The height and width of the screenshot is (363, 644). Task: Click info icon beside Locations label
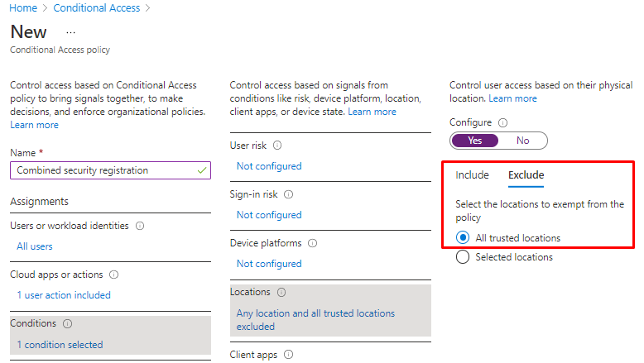pos(281,292)
